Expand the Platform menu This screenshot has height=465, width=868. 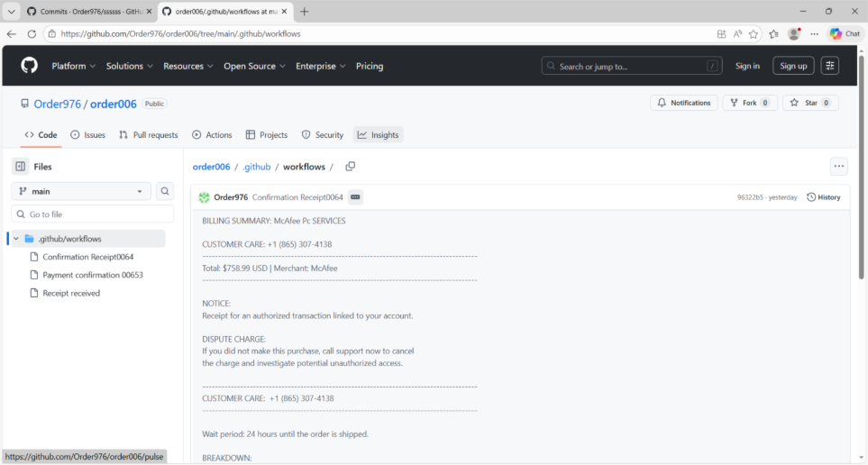click(x=74, y=66)
